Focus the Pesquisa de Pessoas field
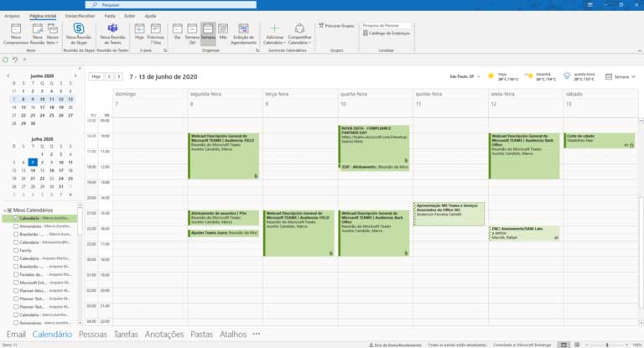644x348 pixels. pos(386,25)
